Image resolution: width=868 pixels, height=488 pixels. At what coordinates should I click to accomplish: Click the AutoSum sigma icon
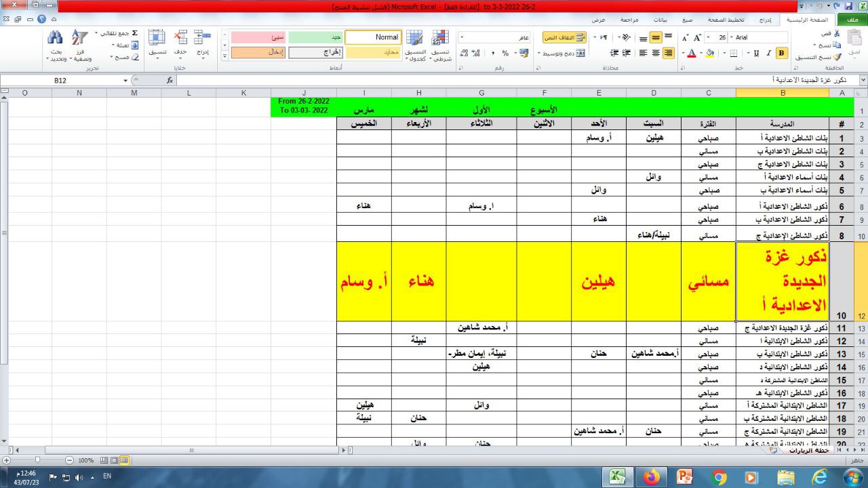point(134,33)
